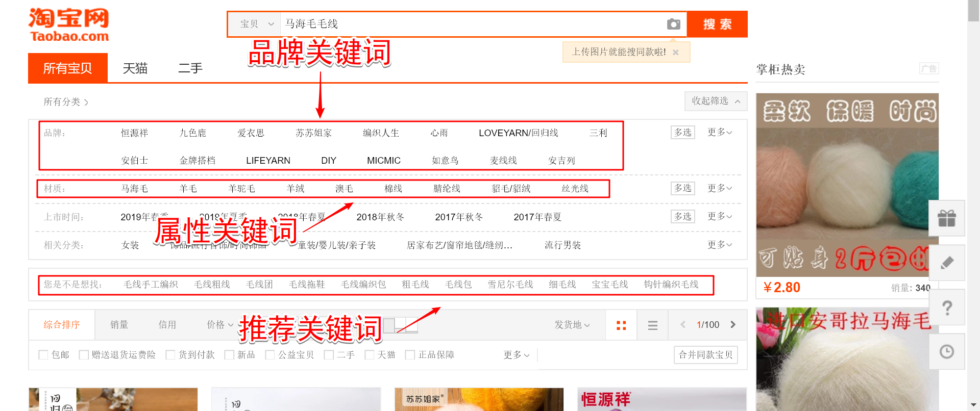The height and width of the screenshot is (411, 980).
Task: Open the clock history sidebar icon
Action: pos(946,351)
